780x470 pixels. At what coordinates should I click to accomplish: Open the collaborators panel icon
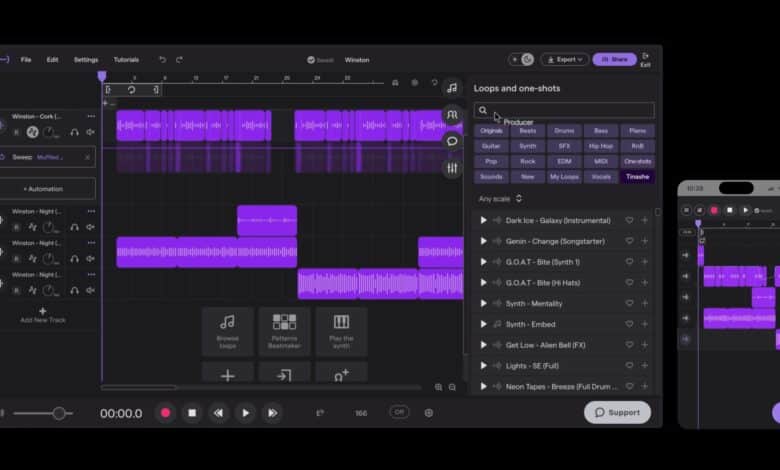point(452,115)
